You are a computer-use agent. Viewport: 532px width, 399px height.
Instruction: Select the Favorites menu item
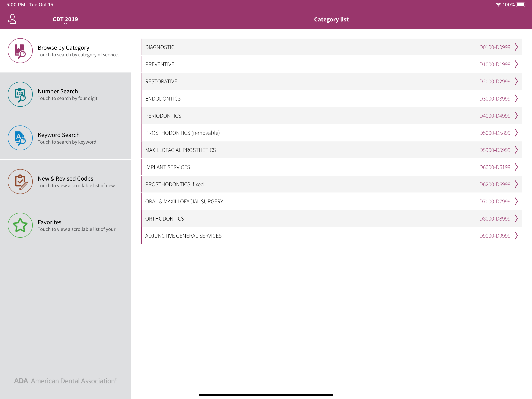coord(65,225)
